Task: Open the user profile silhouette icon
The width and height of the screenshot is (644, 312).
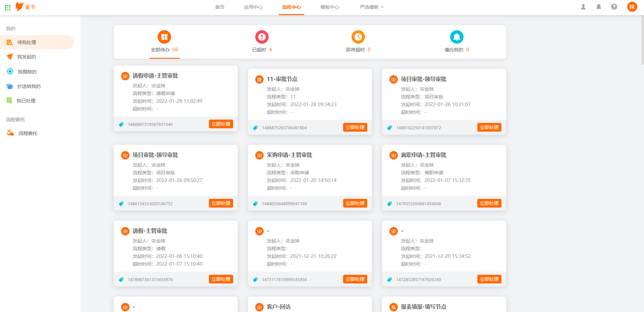Action: 583,7
